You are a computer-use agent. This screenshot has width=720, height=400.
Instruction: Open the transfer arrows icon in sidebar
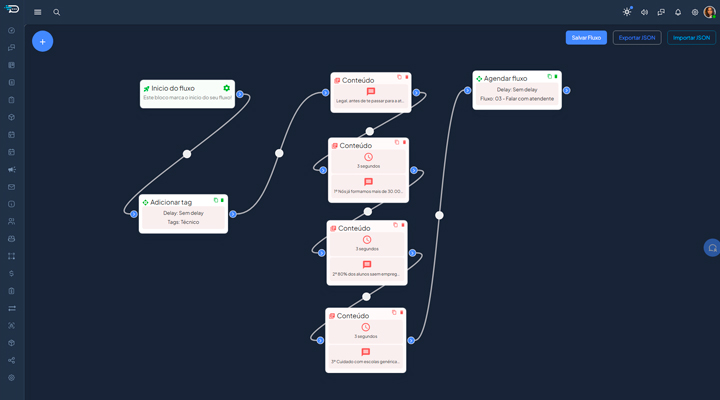click(x=11, y=308)
